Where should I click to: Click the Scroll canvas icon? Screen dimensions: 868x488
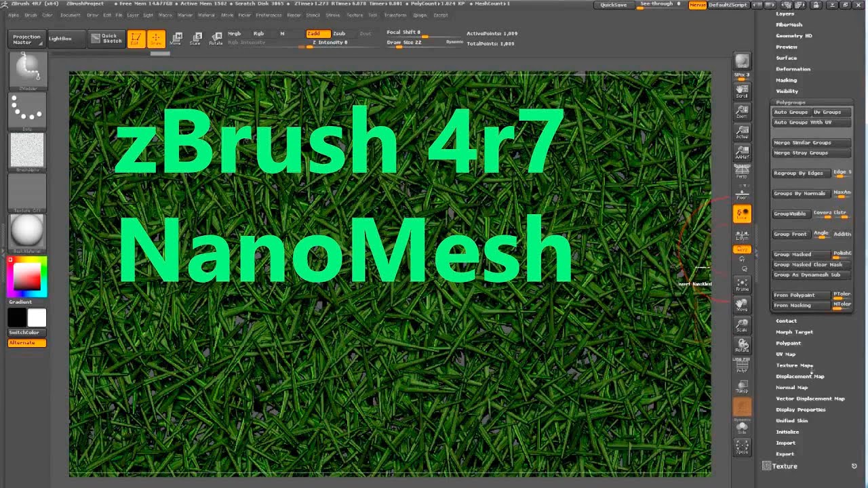[x=743, y=91]
